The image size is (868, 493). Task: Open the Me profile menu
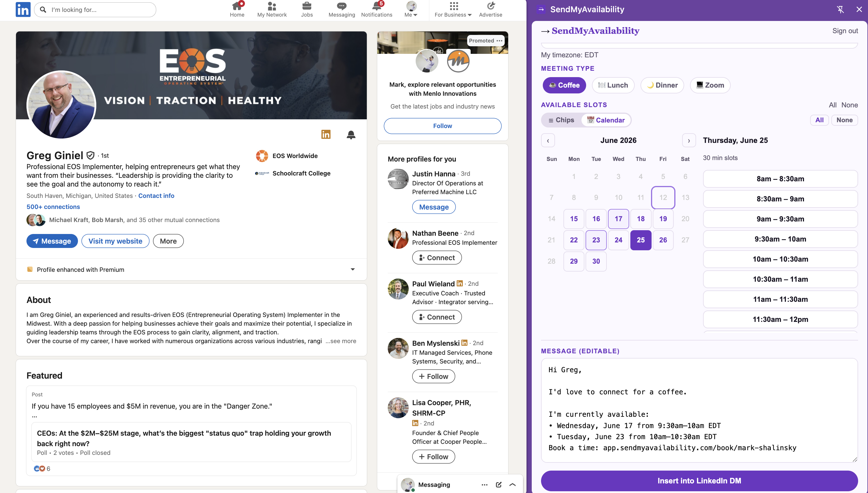click(x=411, y=10)
